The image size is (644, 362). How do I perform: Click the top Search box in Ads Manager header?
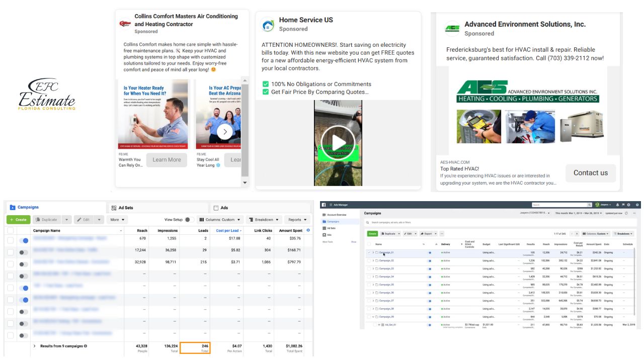point(559,205)
